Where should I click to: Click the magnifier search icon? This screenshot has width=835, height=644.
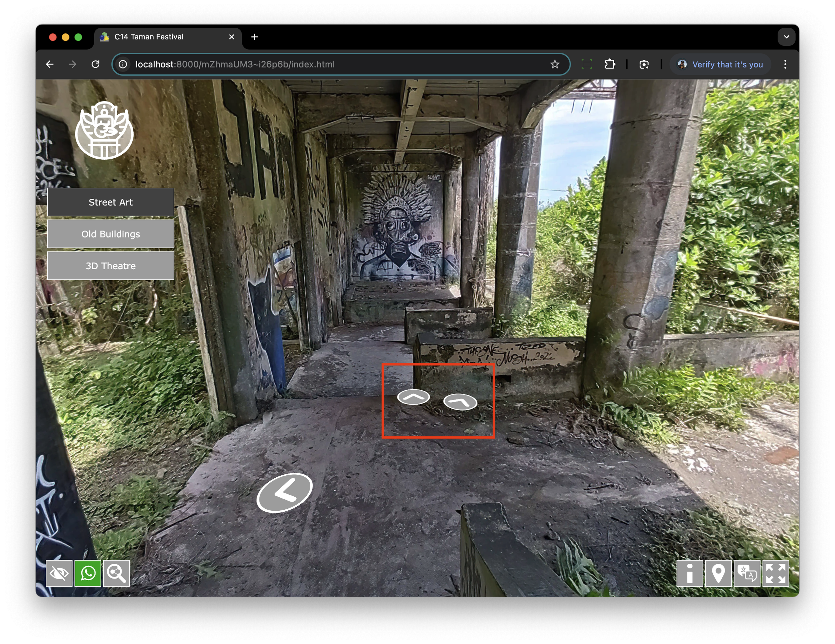[x=116, y=573]
